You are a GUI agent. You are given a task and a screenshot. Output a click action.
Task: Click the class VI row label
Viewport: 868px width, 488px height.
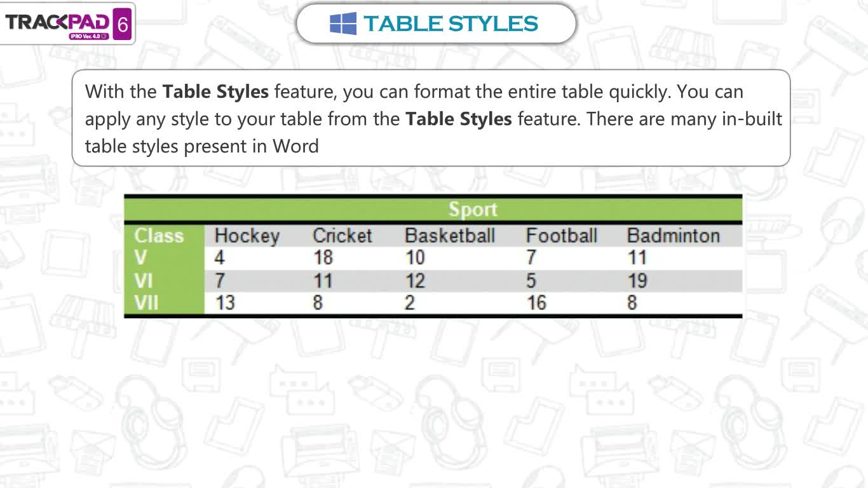pos(144,281)
